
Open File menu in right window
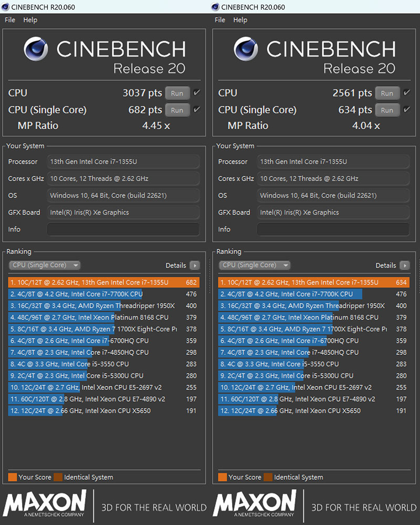tap(220, 20)
